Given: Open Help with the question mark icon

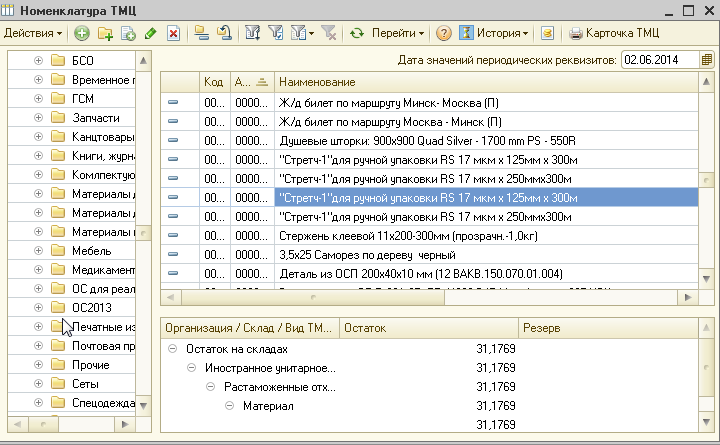Looking at the screenshot, I should [x=444, y=33].
